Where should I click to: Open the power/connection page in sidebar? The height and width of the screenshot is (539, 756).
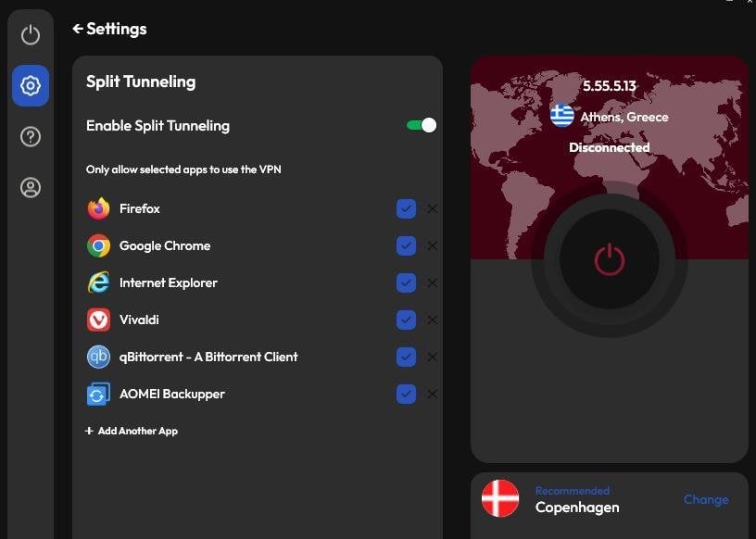[x=31, y=34]
